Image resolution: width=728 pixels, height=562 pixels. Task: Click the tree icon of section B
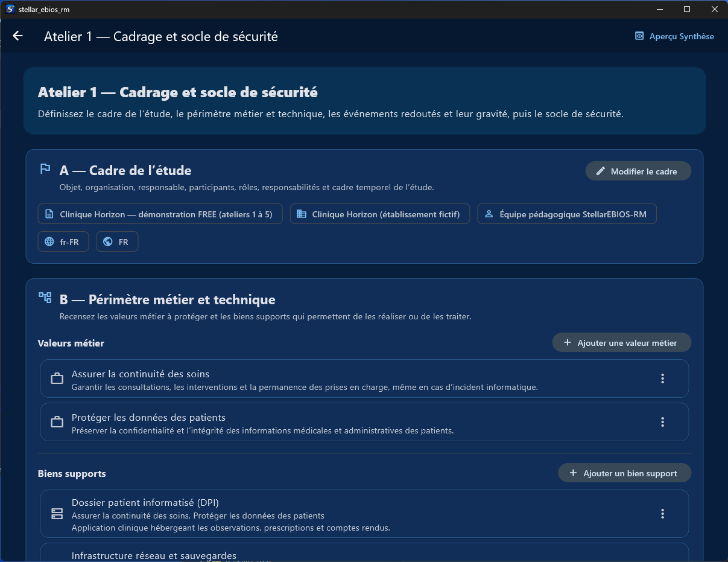point(45,297)
